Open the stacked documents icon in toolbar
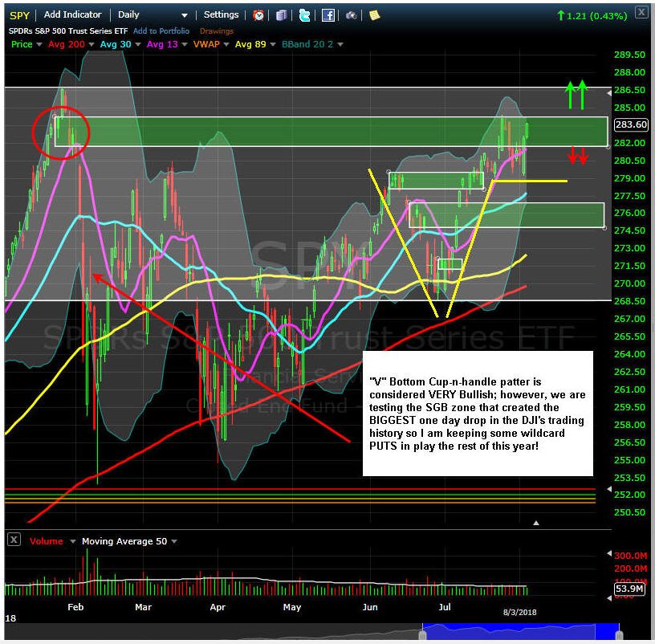655x644 pixels. point(281,15)
